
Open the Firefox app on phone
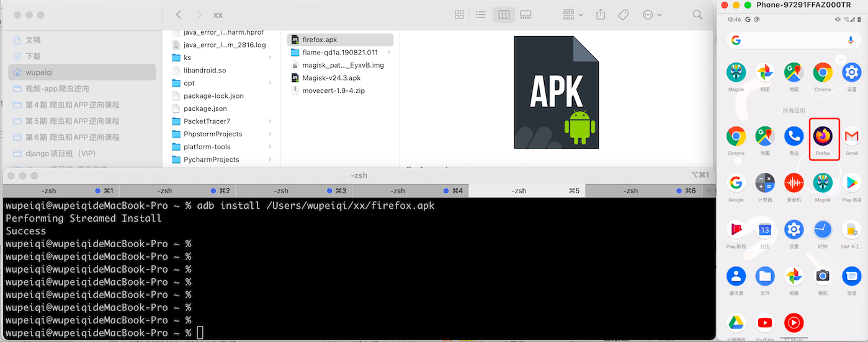[x=823, y=139]
